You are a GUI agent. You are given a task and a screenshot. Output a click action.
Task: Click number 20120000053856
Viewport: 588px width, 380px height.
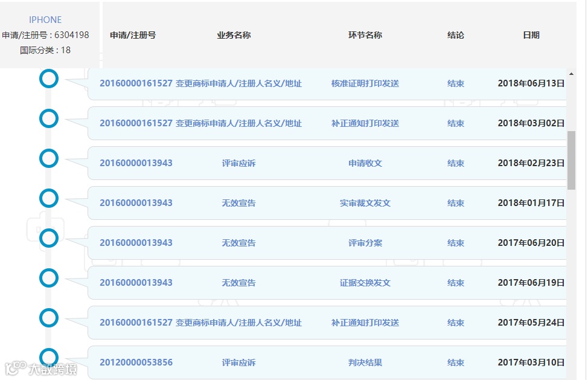coord(136,362)
